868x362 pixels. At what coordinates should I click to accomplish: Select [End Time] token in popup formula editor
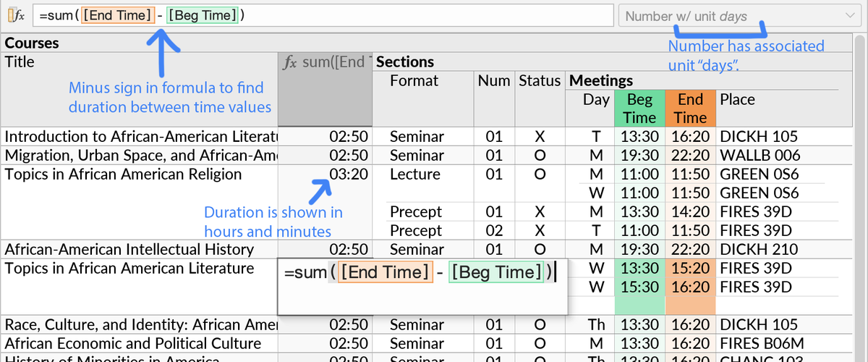pos(386,272)
